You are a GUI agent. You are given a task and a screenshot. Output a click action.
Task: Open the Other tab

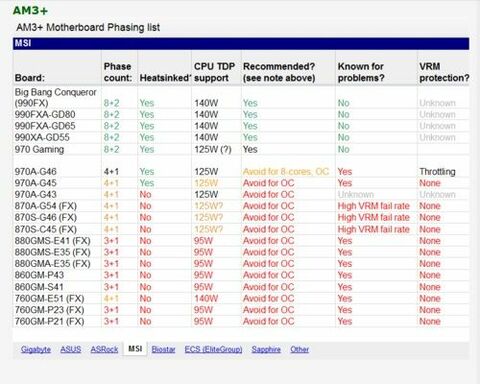click(299, 349)
